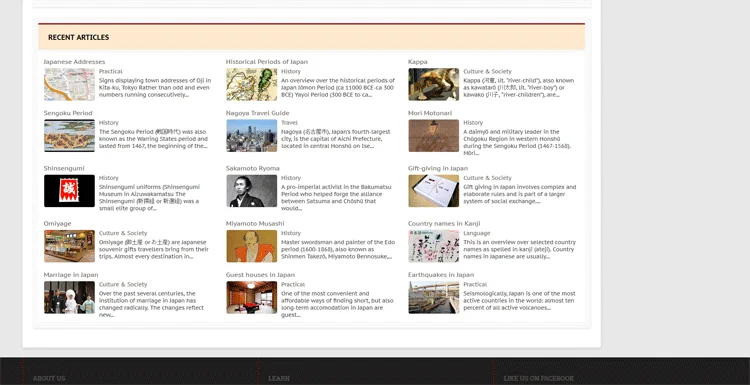Open the Omiyage souvenir shop thumbnail
Viewport: 750px width, 385px height.
coord(69,246)
